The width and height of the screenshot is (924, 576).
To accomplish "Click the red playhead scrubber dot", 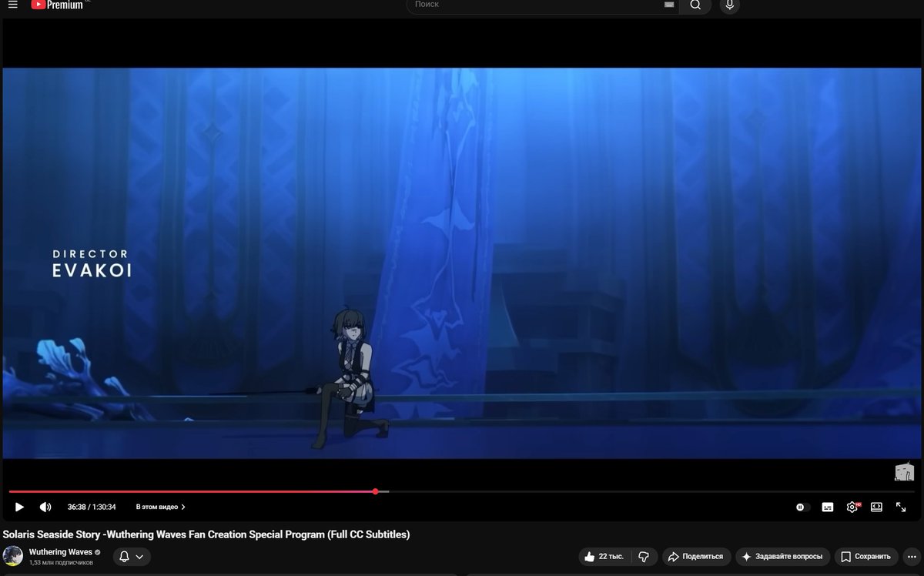I will click(x=375, y=491).
